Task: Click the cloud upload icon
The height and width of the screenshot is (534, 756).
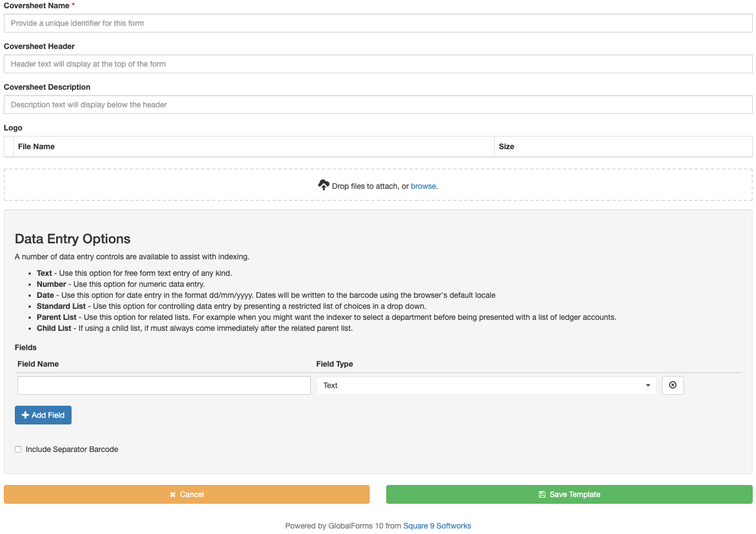Action: (x=324, y=185)
